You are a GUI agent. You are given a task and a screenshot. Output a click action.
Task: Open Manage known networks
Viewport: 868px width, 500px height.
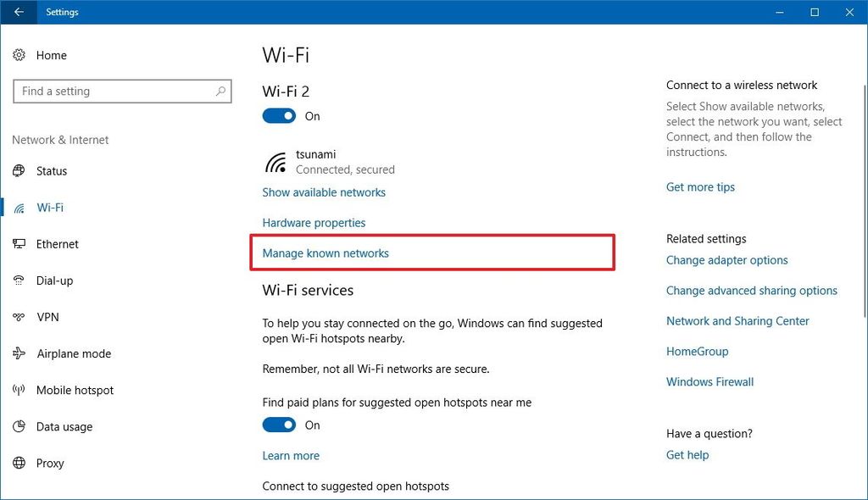click(x=325, y=253)
